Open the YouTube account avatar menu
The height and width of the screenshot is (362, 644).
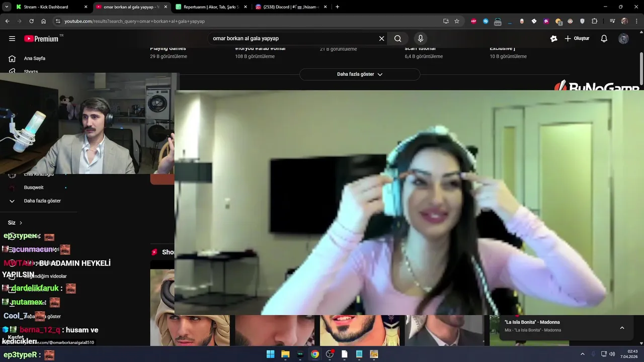click(x=623, y=39)
